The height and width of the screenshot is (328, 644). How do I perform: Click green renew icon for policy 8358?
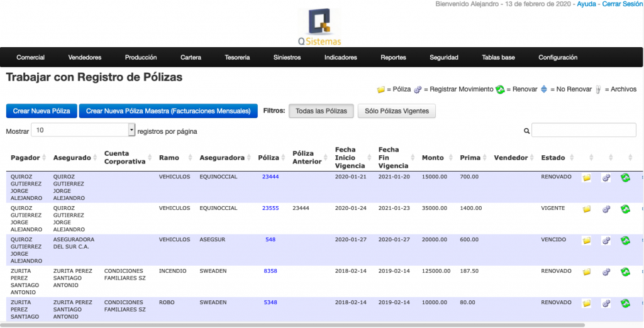click(625, 271)
